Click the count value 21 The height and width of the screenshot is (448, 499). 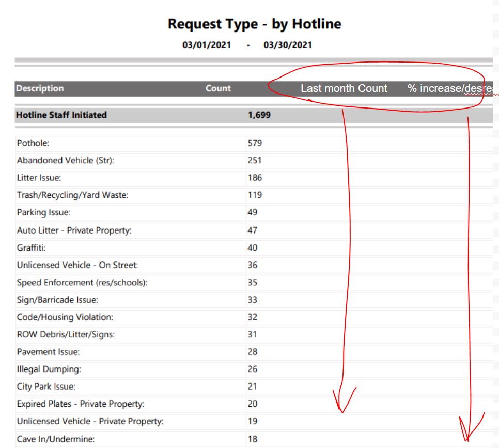[x=253, y=387]
